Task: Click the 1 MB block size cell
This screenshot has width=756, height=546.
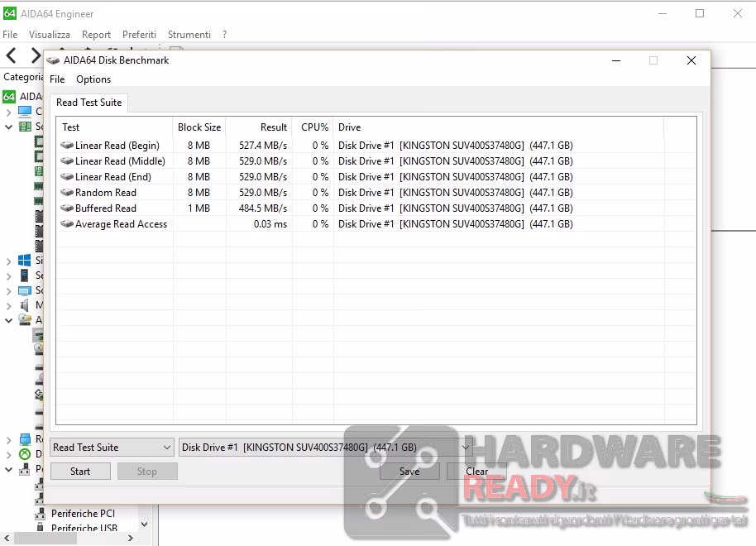Action: click(x=199, y=208)
